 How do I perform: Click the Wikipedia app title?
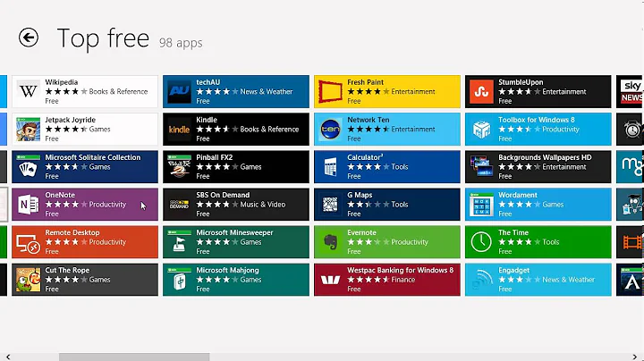[61, 82]
